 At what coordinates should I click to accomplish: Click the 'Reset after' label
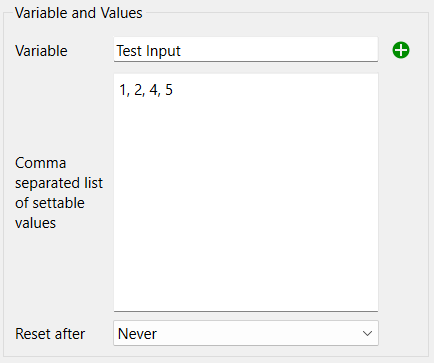(50, 334)
